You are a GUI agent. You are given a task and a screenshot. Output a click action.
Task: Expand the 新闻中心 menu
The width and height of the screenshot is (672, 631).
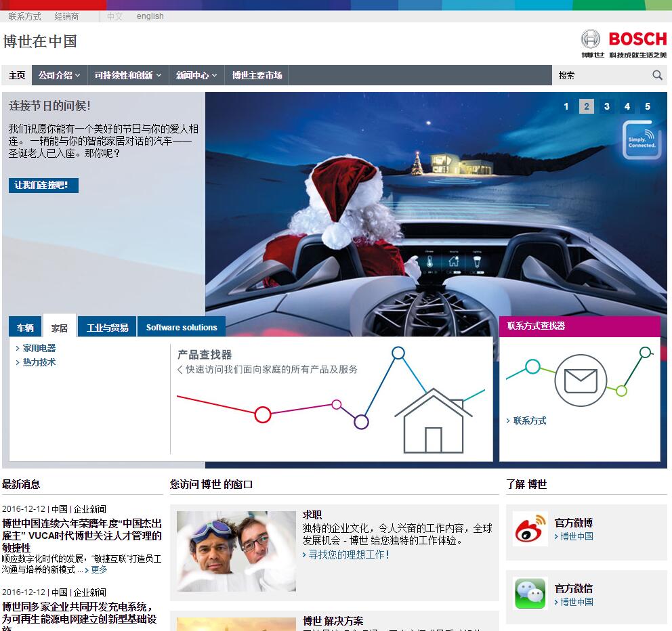click(196, 75)
